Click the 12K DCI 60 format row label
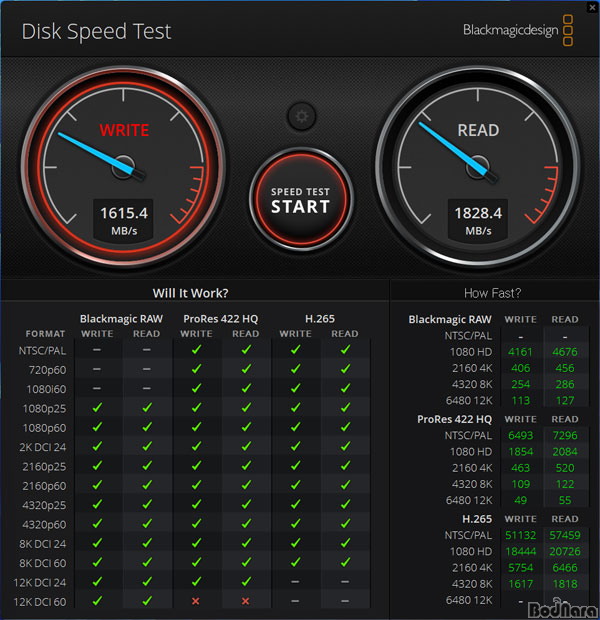This screenshot has width=600, height=620. coord(40,602)
